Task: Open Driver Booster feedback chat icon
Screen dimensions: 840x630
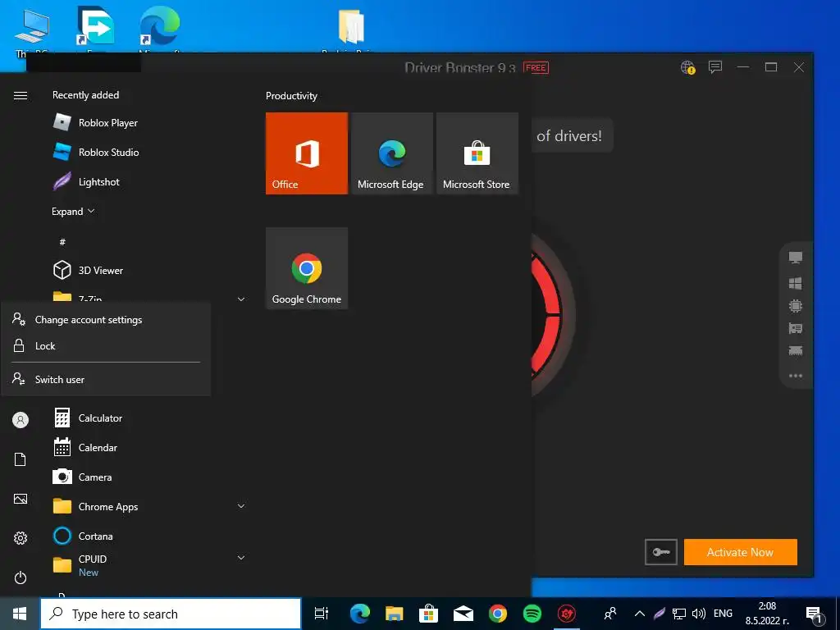Action: (x=715, y=67)
